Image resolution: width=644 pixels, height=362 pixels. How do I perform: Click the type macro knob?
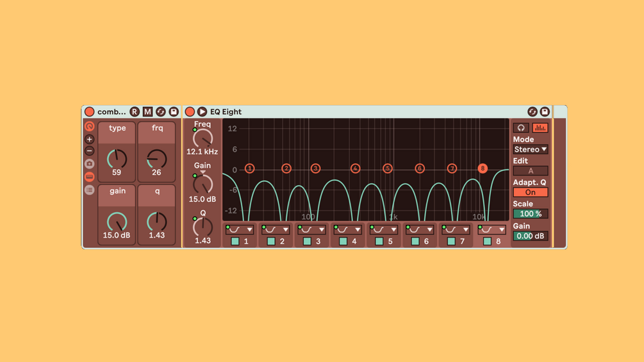(117, 159)
